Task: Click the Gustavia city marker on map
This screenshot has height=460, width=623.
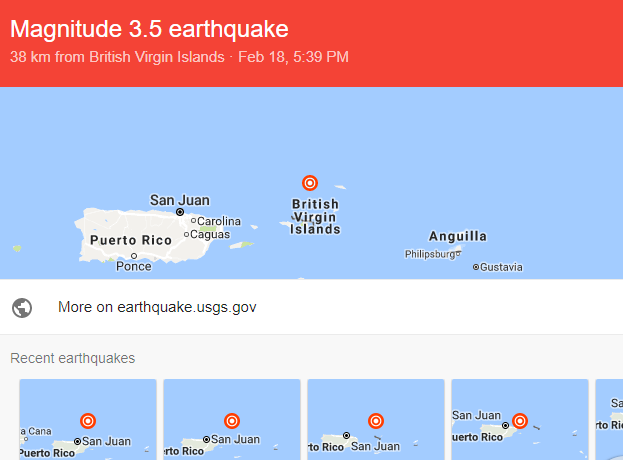Action: [x=476, y=267]
